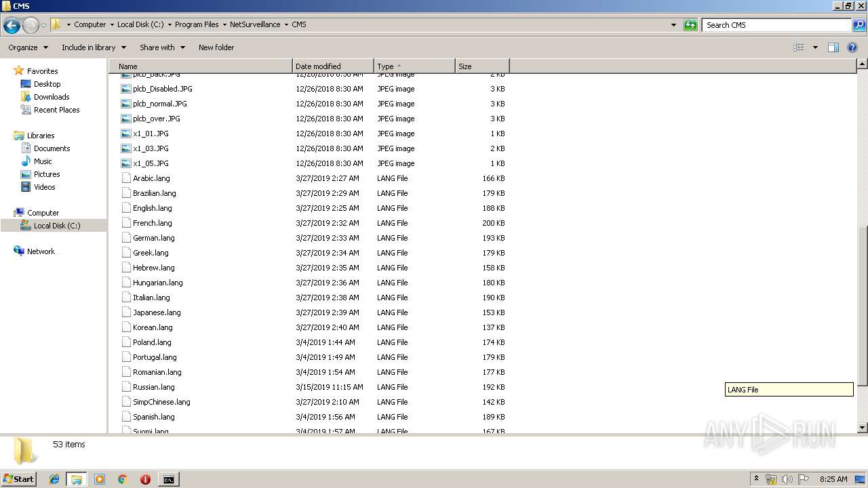Select the German.lang file name
The height and width of the screenshot is (488, 868).
(x=154, y=238)
